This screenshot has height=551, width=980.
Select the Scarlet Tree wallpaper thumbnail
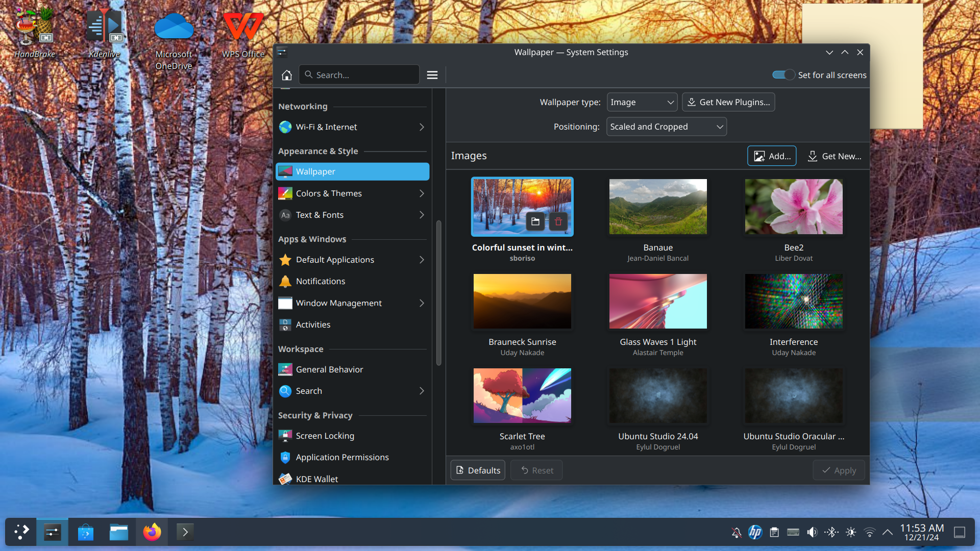click(522, 395)
